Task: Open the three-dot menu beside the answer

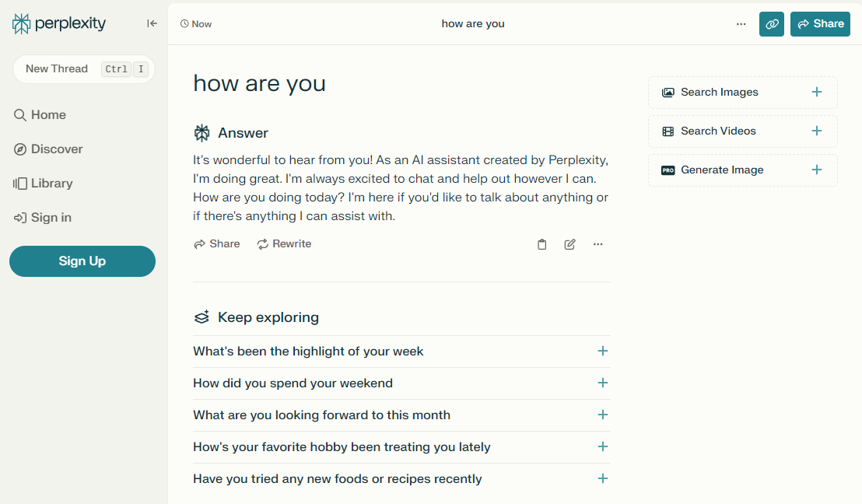Action: (597, 243)
